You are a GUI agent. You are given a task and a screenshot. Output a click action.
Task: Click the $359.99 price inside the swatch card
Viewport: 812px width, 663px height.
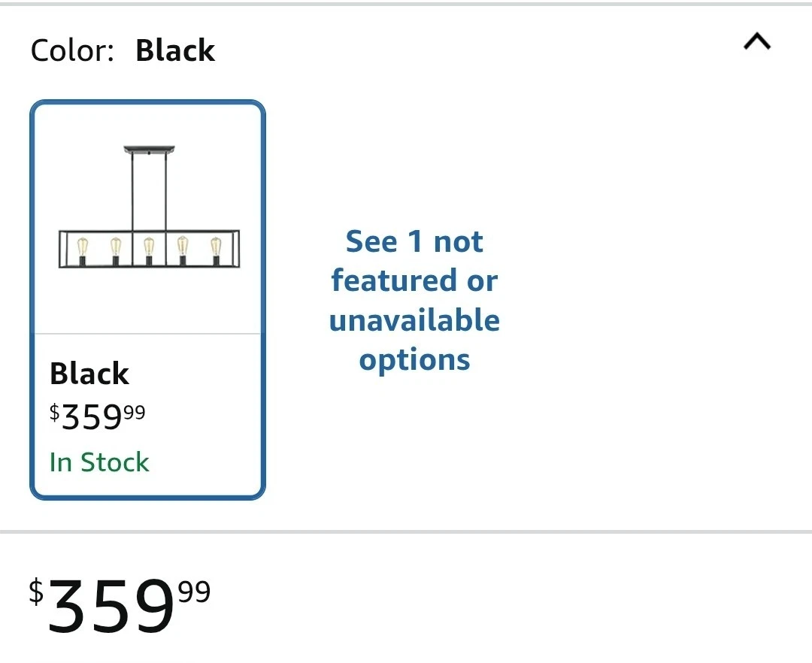98,416
